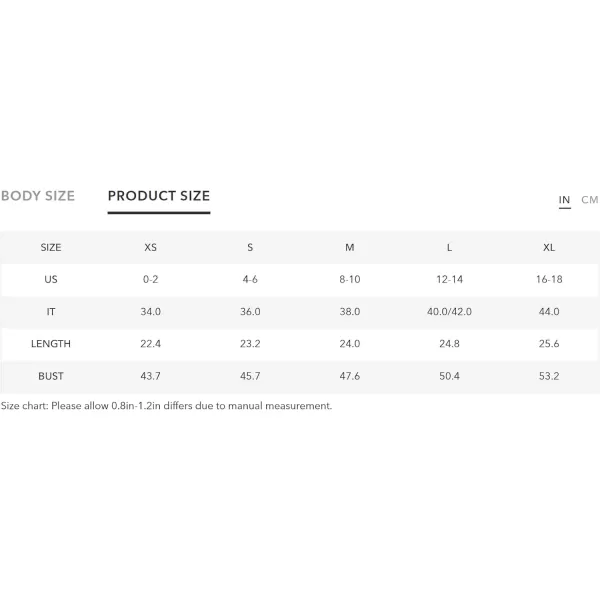The height and width of the screenshot is (600, 600).
Task: Click the IT row label
Action: point(51,312)
